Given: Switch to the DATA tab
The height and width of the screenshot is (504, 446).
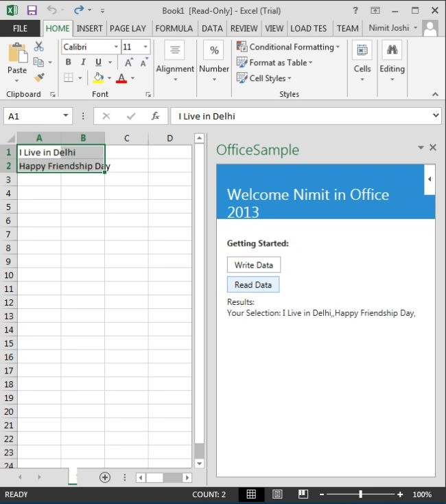Looking at the screenshot, I should point(212,29).
